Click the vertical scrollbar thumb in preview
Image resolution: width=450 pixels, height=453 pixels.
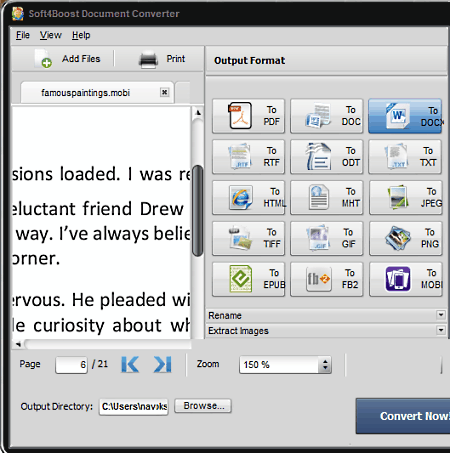[198, 211]
